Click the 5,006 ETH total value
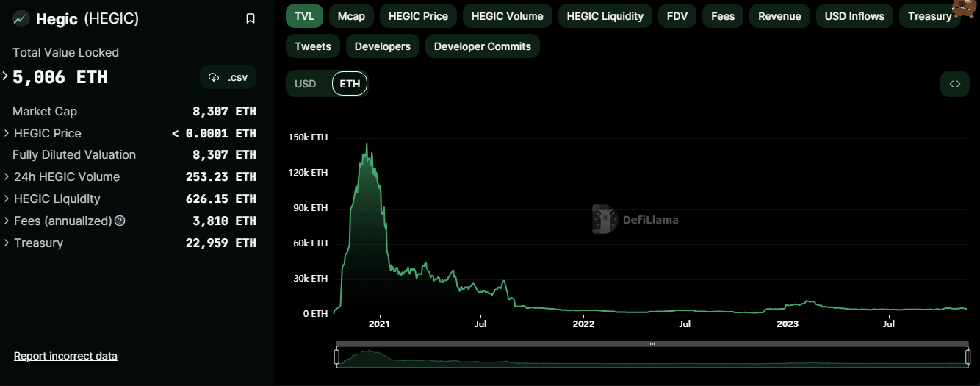 pyautogui.click(x=60, y=76)
